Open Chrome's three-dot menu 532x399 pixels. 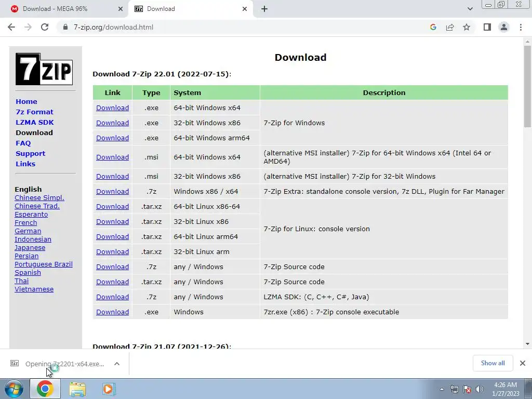point(521,27)
